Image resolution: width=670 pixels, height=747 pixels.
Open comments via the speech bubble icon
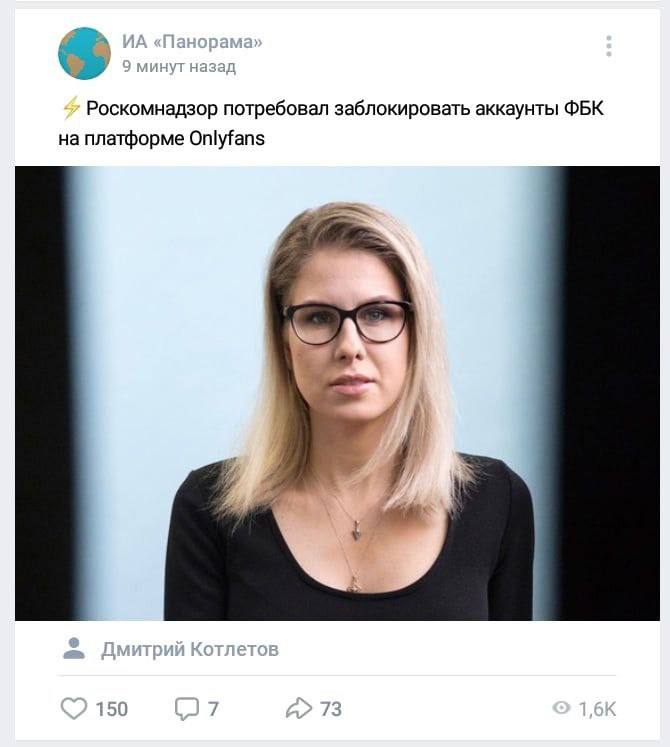(187, 708)
